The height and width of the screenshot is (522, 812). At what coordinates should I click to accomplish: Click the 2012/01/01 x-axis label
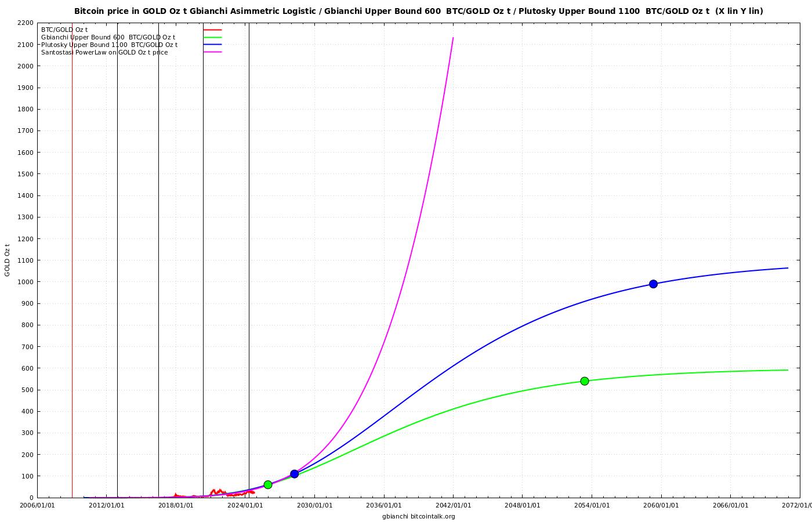[x=107, y=505]
